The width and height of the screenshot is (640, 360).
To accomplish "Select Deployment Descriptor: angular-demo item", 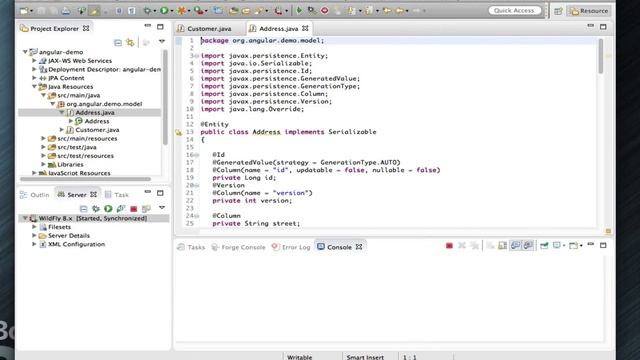I will coord(104,69).
